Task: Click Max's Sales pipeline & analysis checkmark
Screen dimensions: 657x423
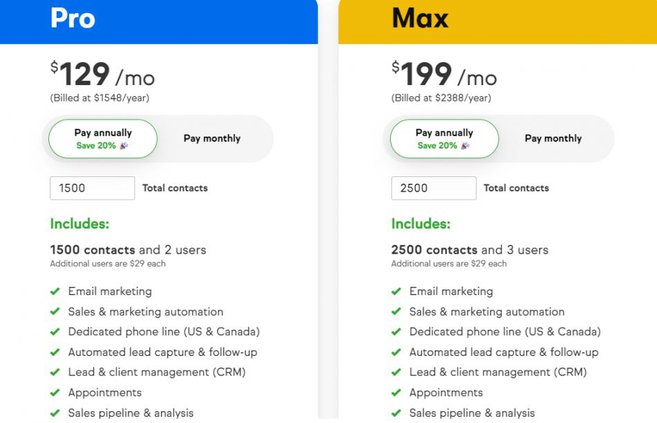Action: 396,413
